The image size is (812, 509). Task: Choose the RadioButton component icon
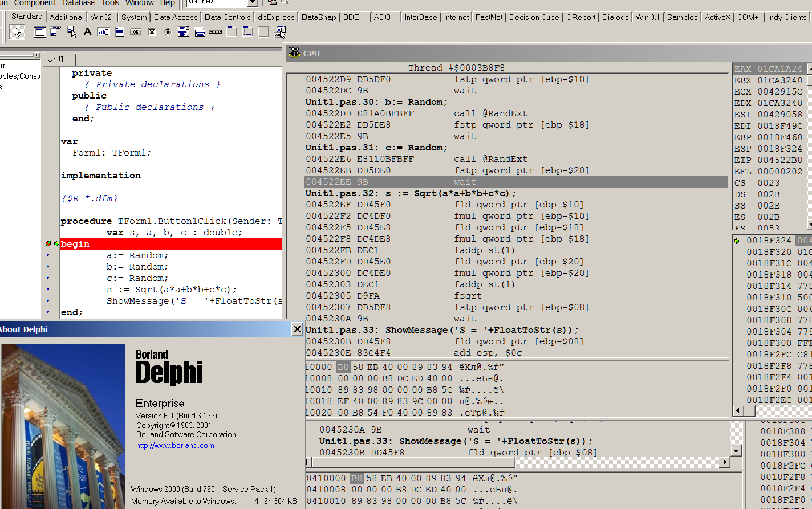(x=168, y=32)
